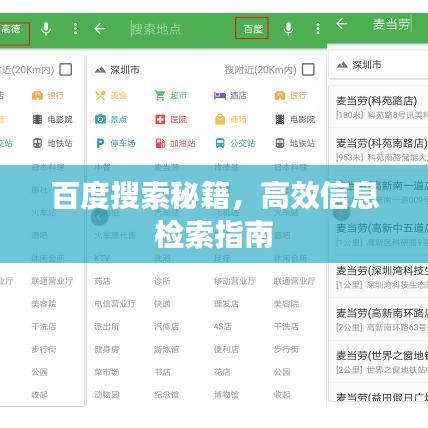Select 联通营业厅 in the 百度 panel
Image resolution: width=428 pixels, height=428 pixels.
point(294,281)
